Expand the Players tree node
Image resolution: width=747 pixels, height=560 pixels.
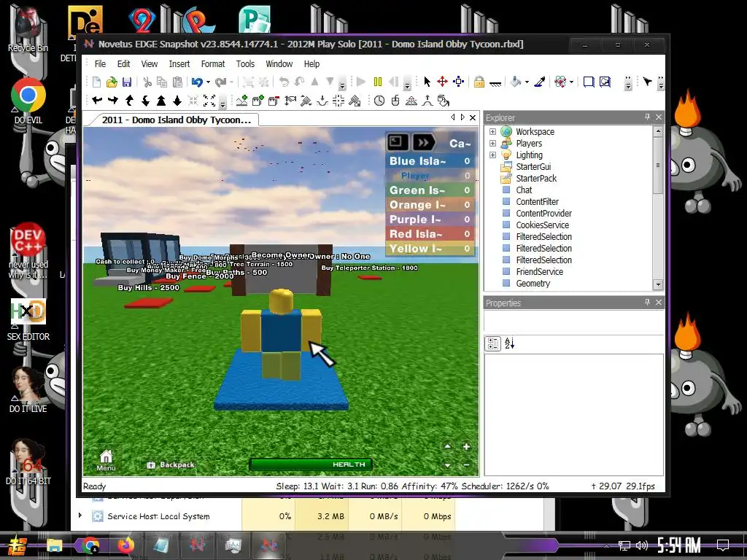click(492, 144)
